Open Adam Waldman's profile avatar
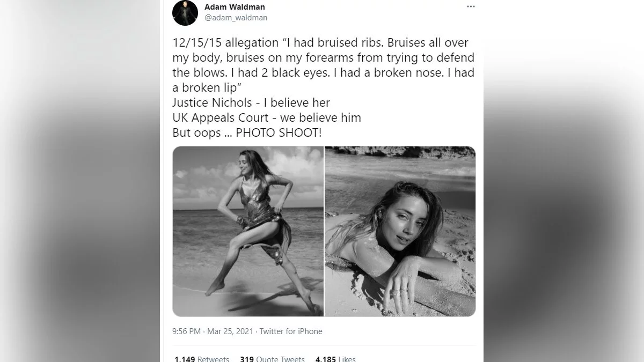 pyautogui.click(x=185, y=13)
